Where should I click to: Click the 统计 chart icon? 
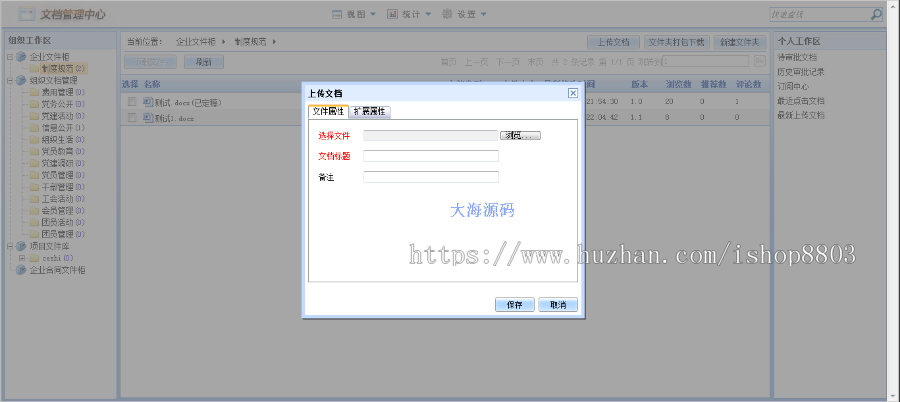[x=393, y=14]
